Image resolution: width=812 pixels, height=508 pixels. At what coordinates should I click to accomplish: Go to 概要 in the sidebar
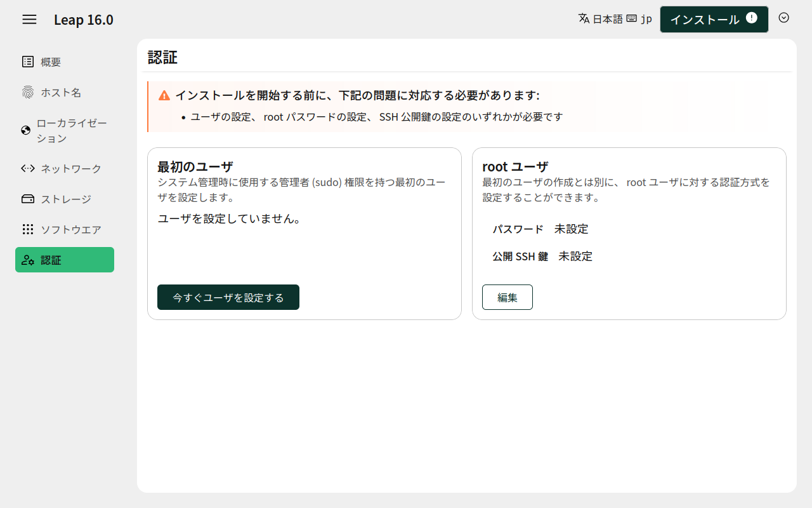point(65,62)
